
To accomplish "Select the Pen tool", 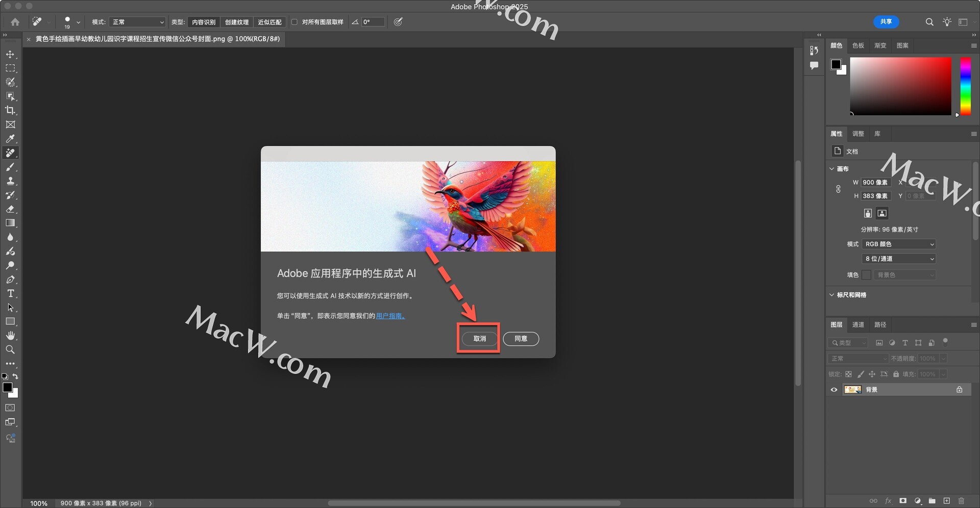I will pyautogui.click(x=10, y=280).
